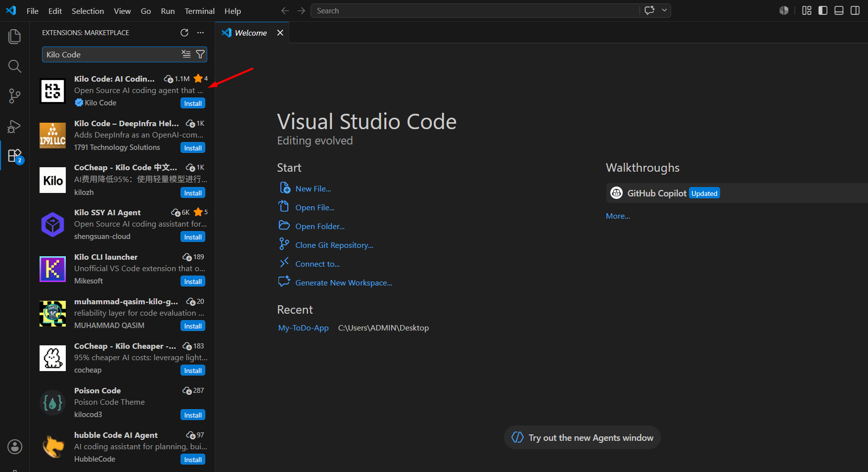
Task: Open the Selection menu
Action: point(88,11)
